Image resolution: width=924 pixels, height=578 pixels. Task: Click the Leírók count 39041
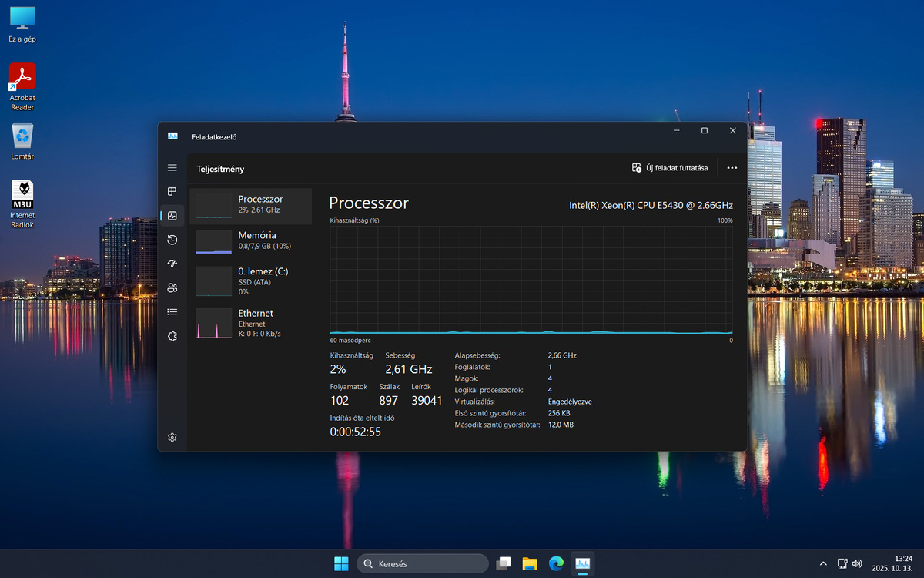(427, 401)
